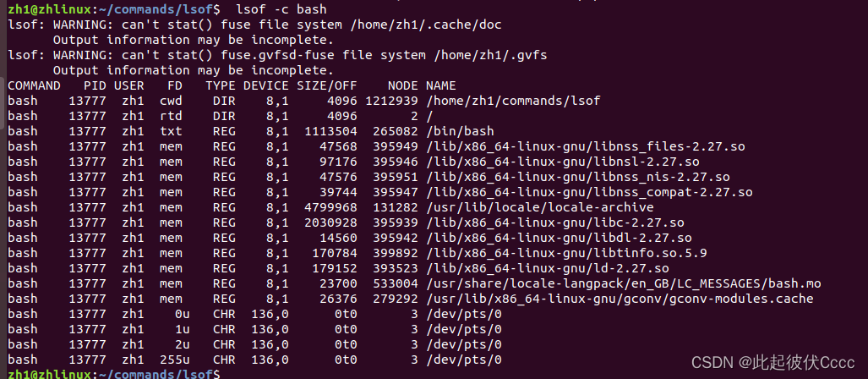Click the DEVICE column header
Viewport: 868px width, 379px height.
pos(266,85)
